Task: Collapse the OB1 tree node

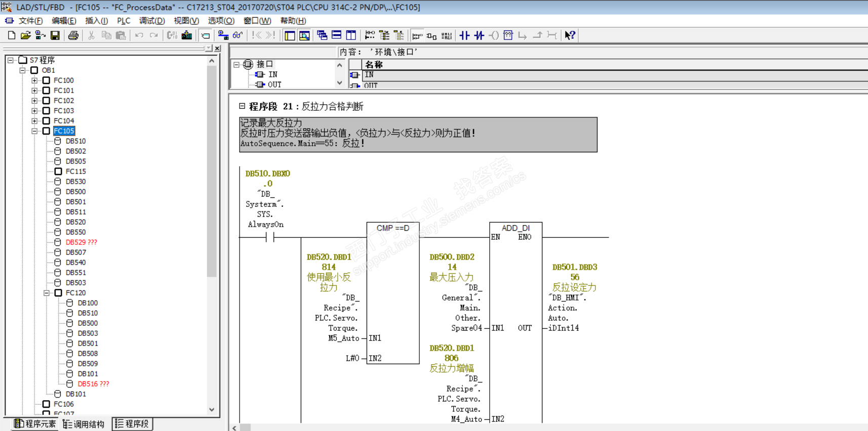Action: click(22, 70)
